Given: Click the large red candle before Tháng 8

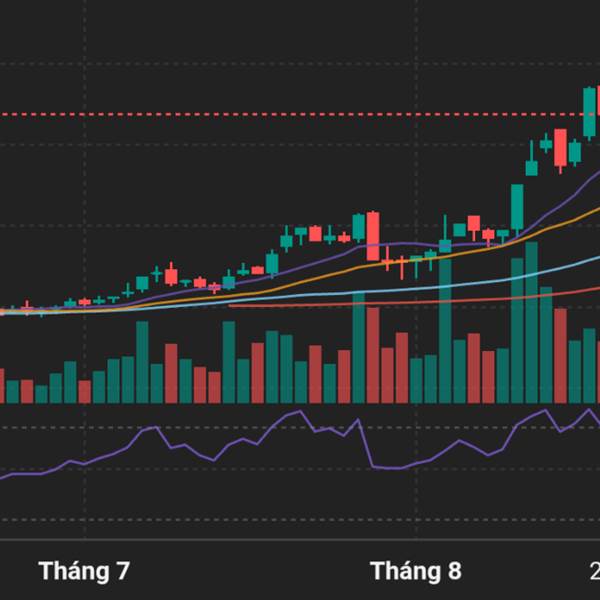Looking at the screenshot, I should coord(373,236).
